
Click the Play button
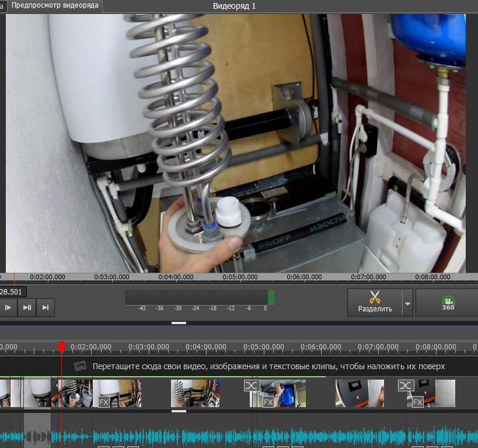coord(8,307)
